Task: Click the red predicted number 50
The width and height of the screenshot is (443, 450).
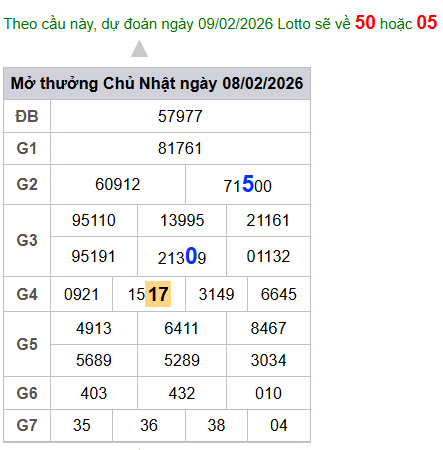Action: coord(365,23)
